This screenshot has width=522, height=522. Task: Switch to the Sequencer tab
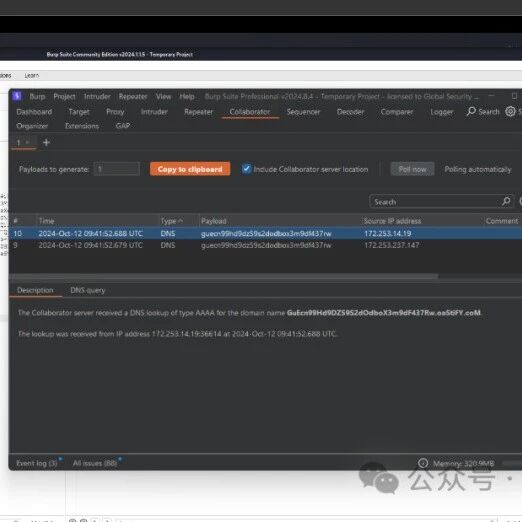(x=303, y=112)
